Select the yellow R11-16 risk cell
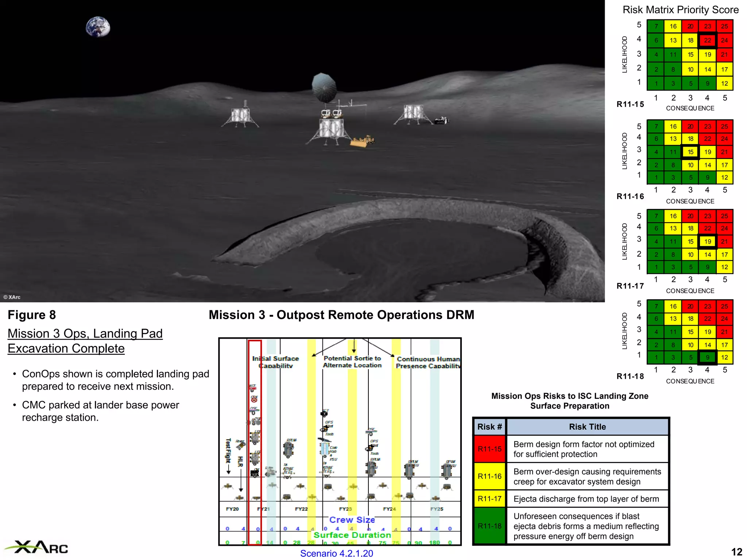 pos(489,476)
